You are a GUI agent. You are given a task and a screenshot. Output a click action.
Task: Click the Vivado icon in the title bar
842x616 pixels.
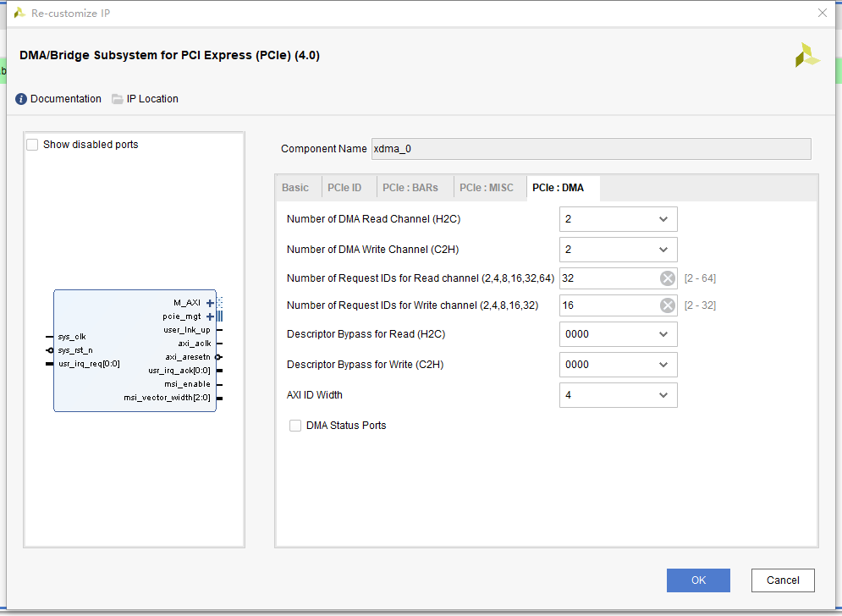(x=19, y=13)
